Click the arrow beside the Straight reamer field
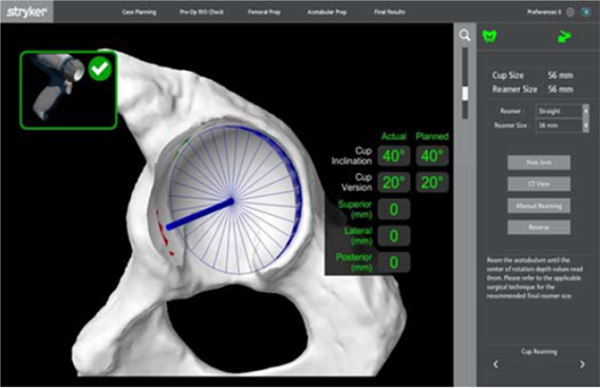This screenshot has width=600, height=388. 585,111
